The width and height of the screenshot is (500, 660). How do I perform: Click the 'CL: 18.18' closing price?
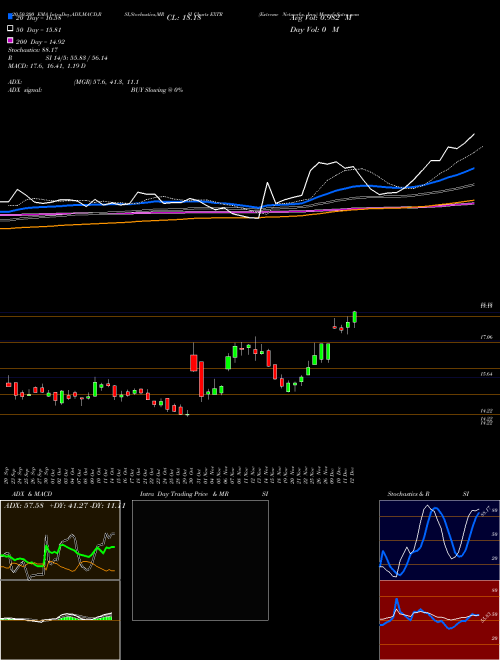(x=184, y=18)
